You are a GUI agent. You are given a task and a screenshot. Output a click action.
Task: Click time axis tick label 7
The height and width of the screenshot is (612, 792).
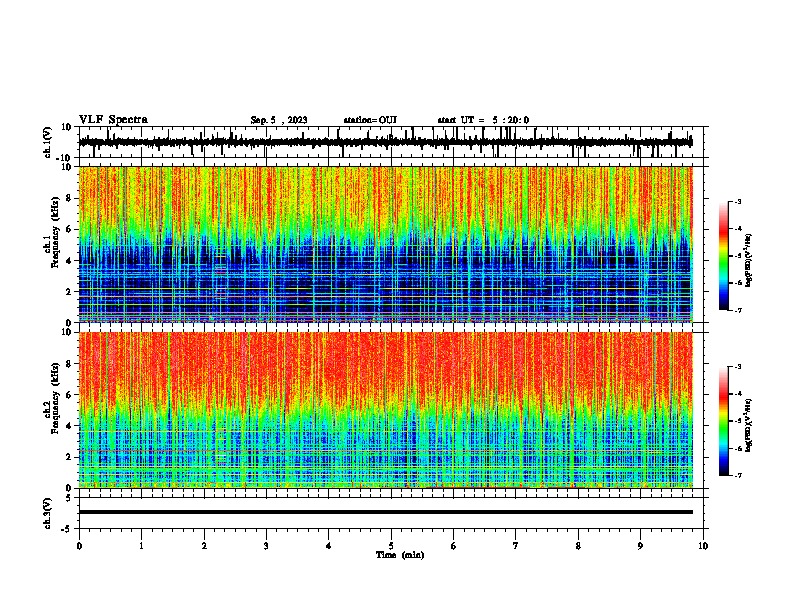516,546
